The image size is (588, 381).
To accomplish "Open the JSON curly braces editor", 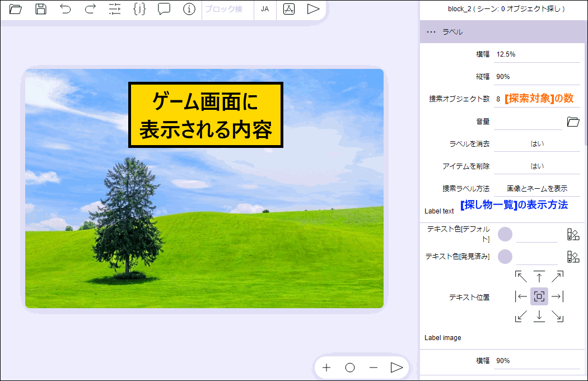I will (x=139, y=9).
